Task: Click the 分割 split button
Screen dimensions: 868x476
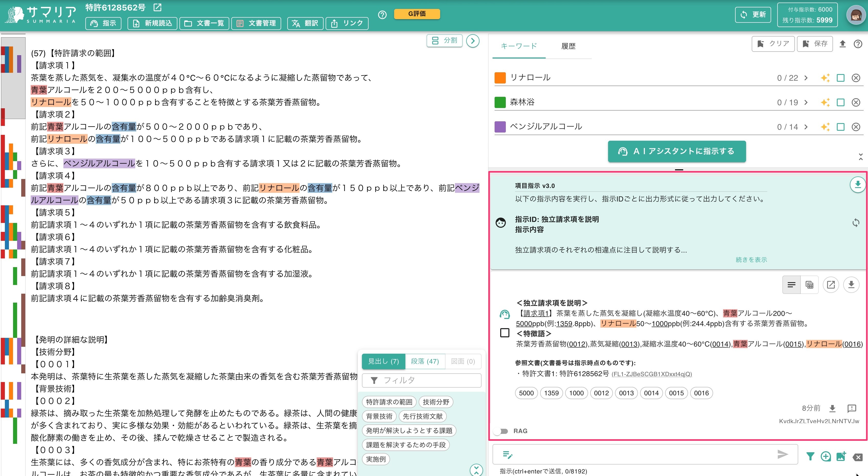Action: tap(444, 40)
